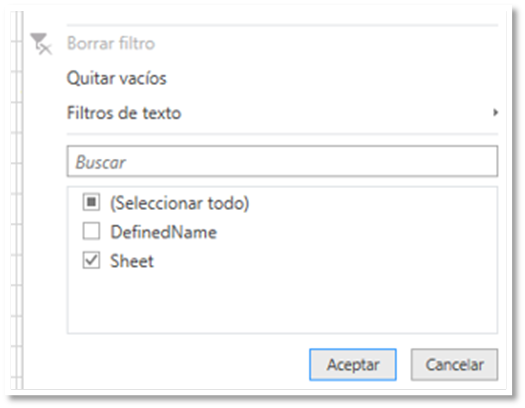
Task: Click the blank area left of Quitar vacíos
Action: (45, 78)
